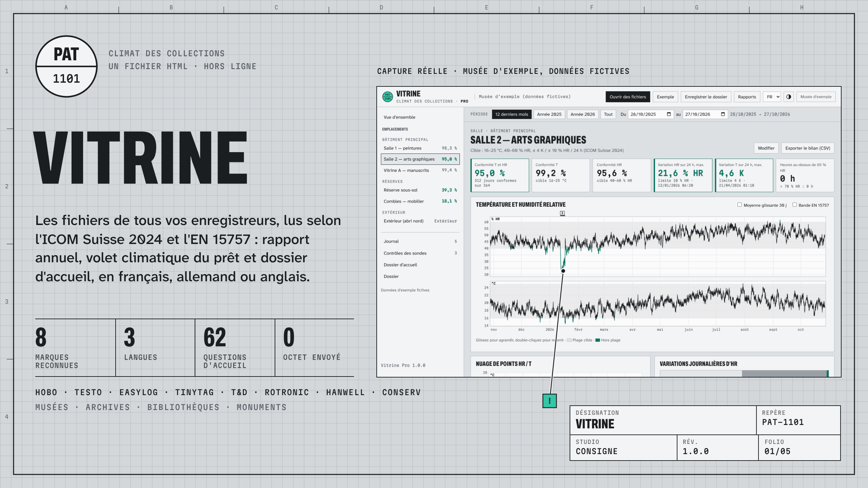Select Combles — mobilier location

[x=420, y=201]
